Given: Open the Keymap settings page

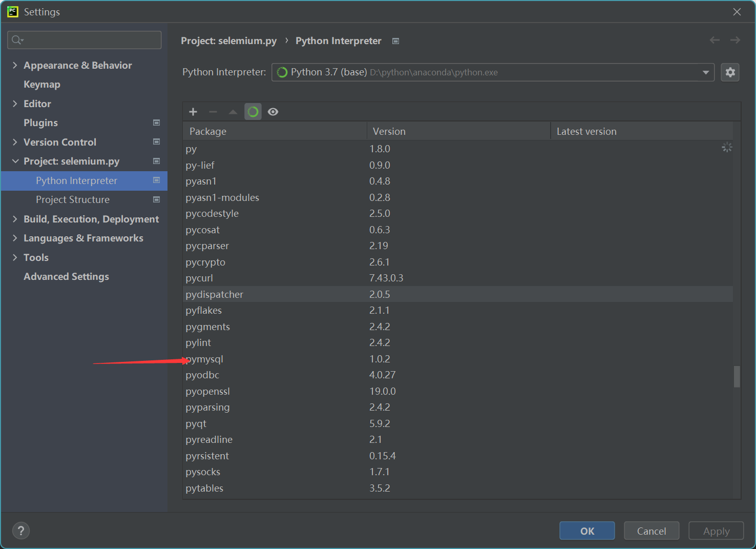Looking at the screenshot, I should [42, 85].
